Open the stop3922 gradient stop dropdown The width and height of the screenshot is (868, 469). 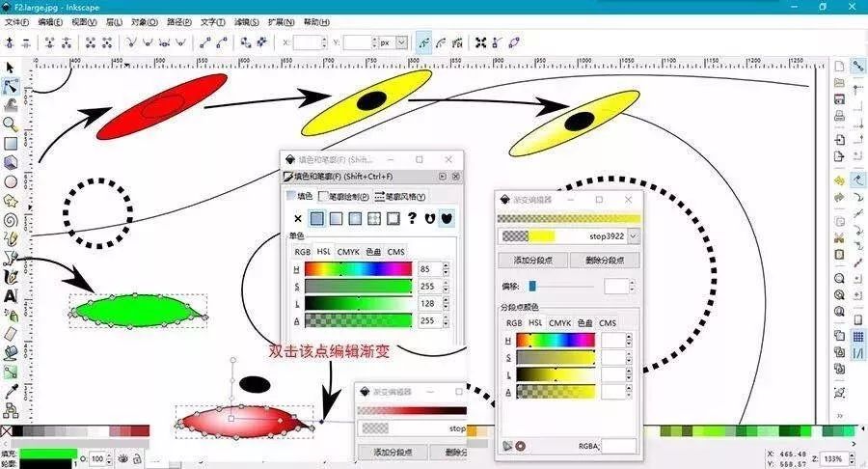coord(634,235)
